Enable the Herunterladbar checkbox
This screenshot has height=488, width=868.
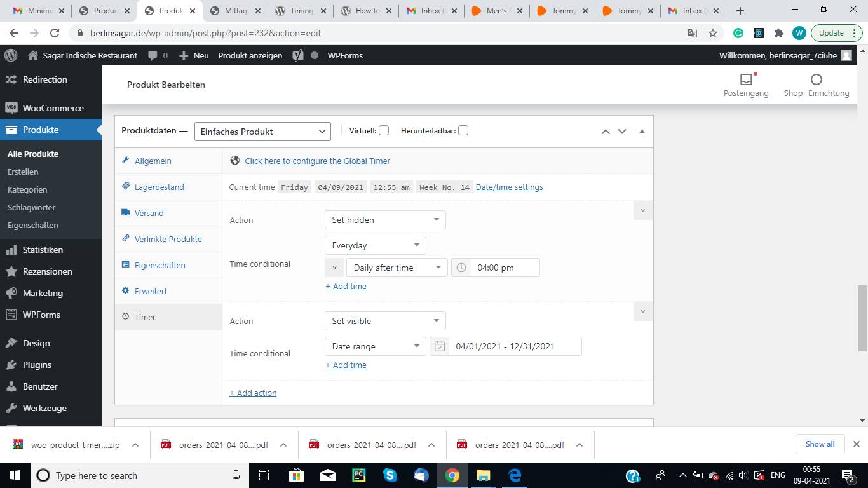click(x=463, y=130)
